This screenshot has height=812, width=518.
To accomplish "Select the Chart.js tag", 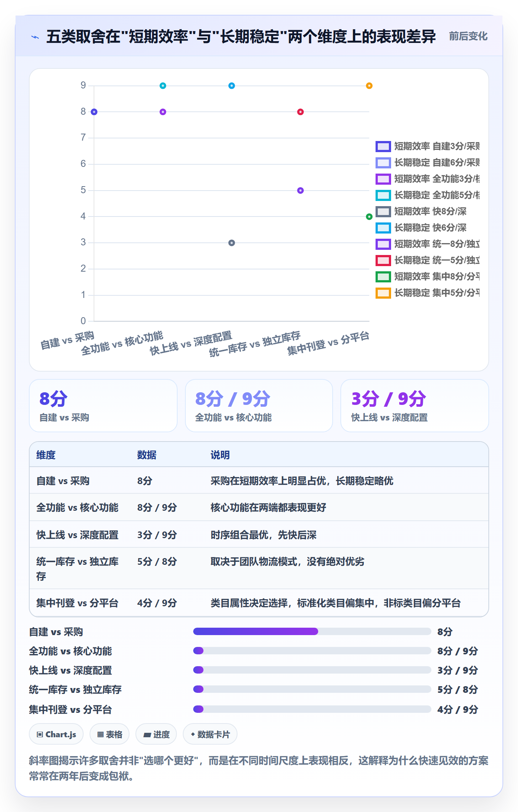I will coord(56,734).
